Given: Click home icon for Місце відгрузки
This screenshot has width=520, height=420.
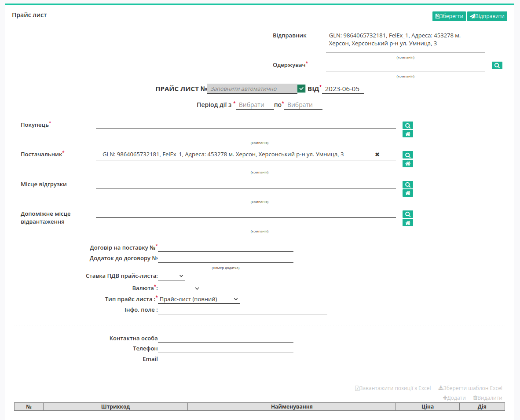Looking at the screenshot, I should 407,193.
